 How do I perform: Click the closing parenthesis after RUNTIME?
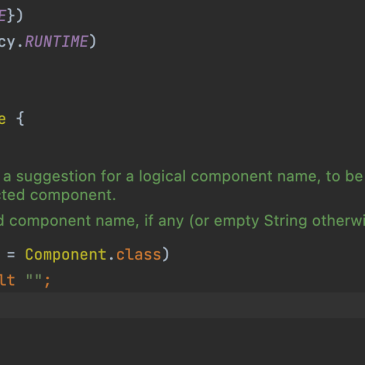click(x=92, y=42)
